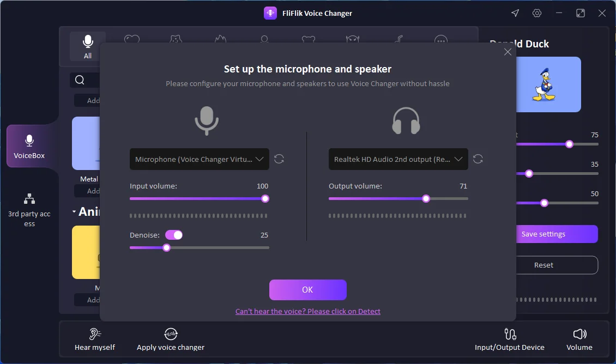Select the Donald Duck voice thumbnail

click(548, 84)
